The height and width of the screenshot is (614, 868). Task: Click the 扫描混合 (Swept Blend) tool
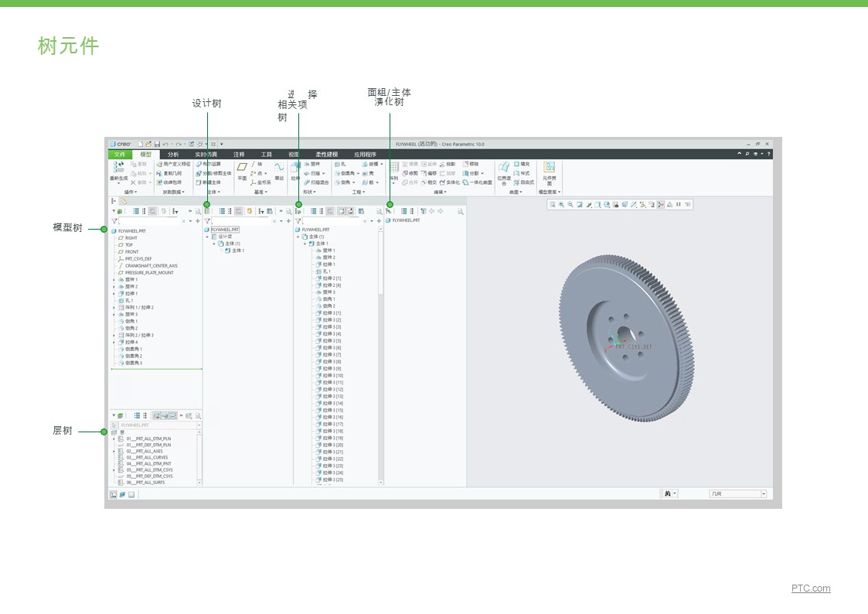click(316, 182)
